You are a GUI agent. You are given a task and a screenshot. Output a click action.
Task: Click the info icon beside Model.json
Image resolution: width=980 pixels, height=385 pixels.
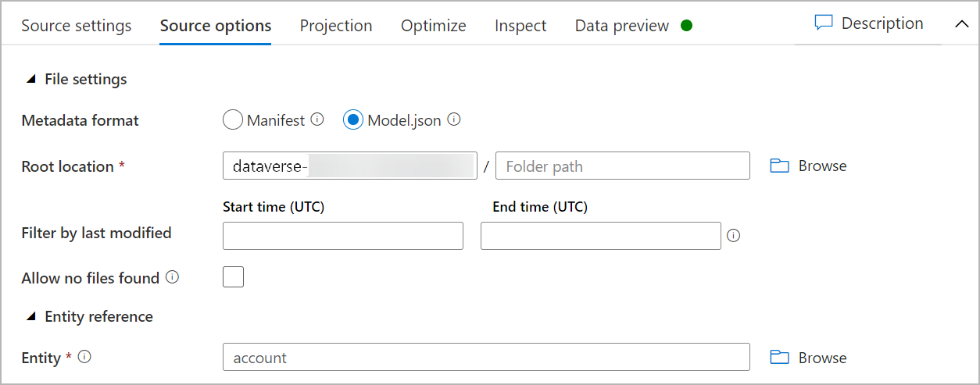[x=454, y=120]
